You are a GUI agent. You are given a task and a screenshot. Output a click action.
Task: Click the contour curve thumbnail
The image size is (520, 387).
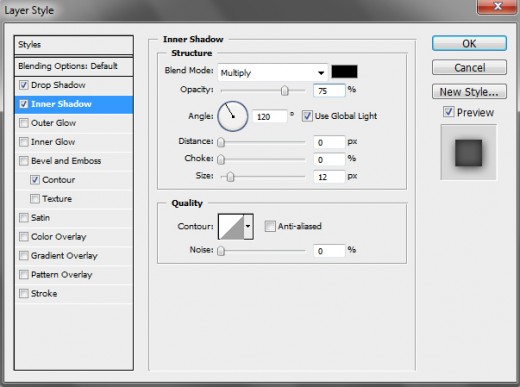coord(231,227)
